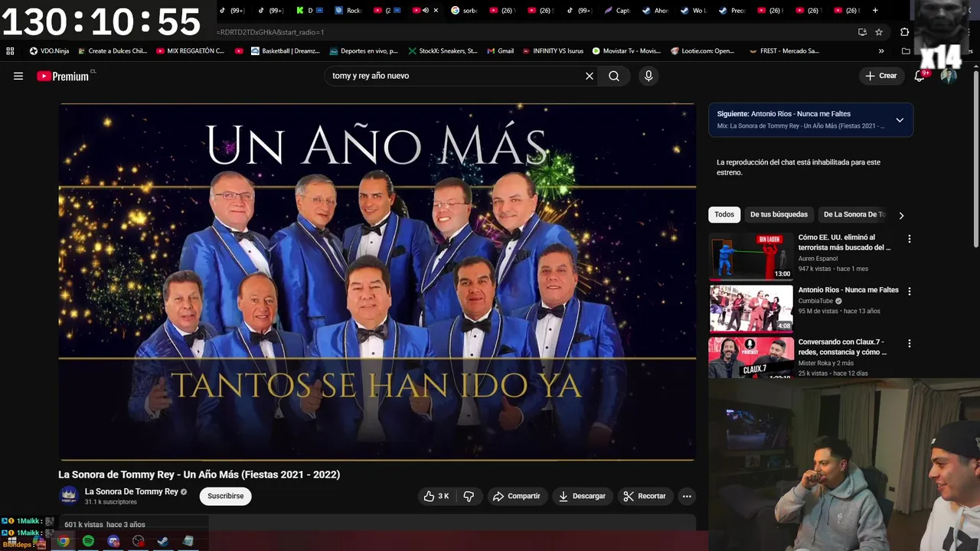Expand hidden bookmarks with double chevron
980x551 pixels.
(881, 51)
